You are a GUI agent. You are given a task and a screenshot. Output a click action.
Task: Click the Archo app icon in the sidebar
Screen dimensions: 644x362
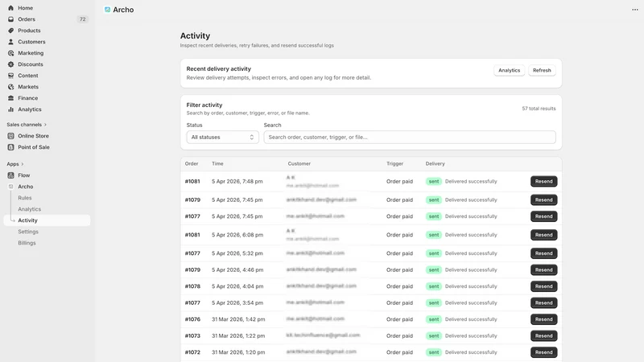point(10,187)
